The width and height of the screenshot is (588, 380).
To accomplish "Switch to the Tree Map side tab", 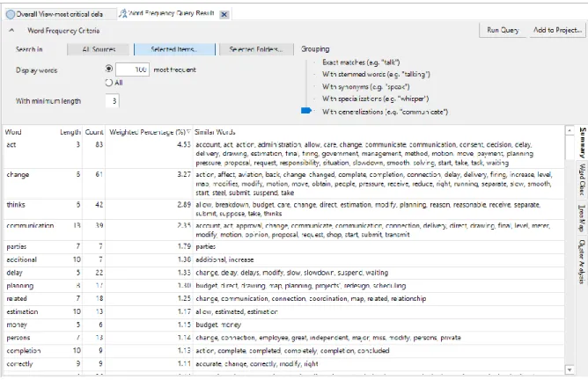I will [x=582, y=218].
